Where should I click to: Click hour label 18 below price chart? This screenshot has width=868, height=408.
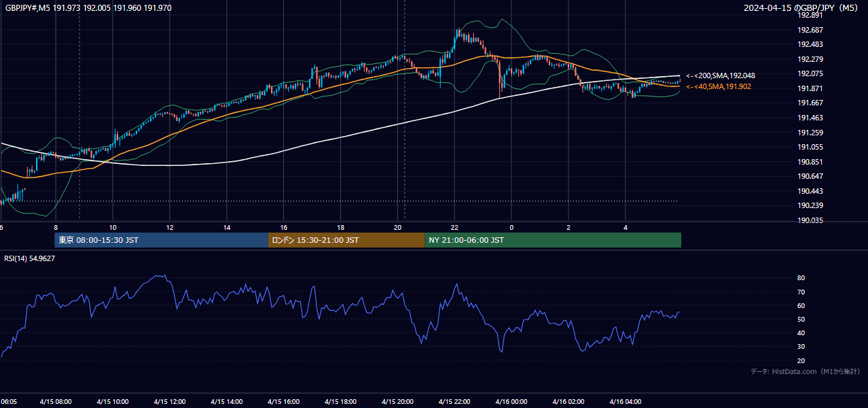[x=340, y=227]
